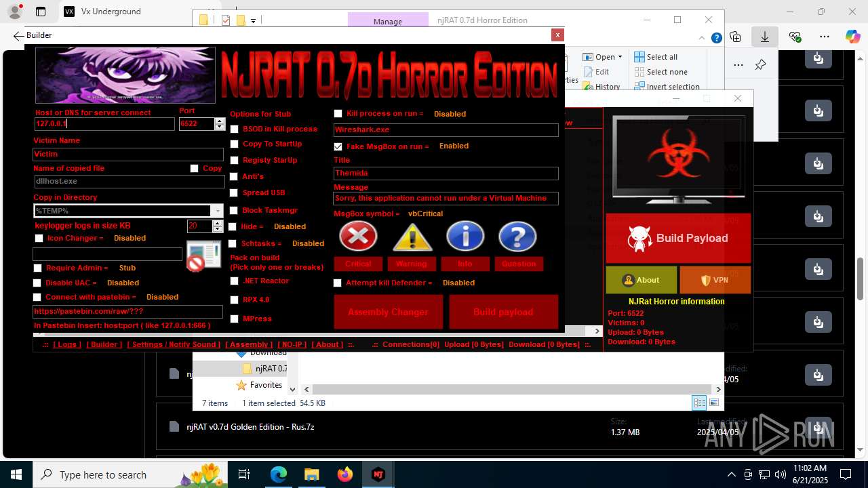Click the Assembly Changer button
868x488 pixels.
click(x=388, y=312)
